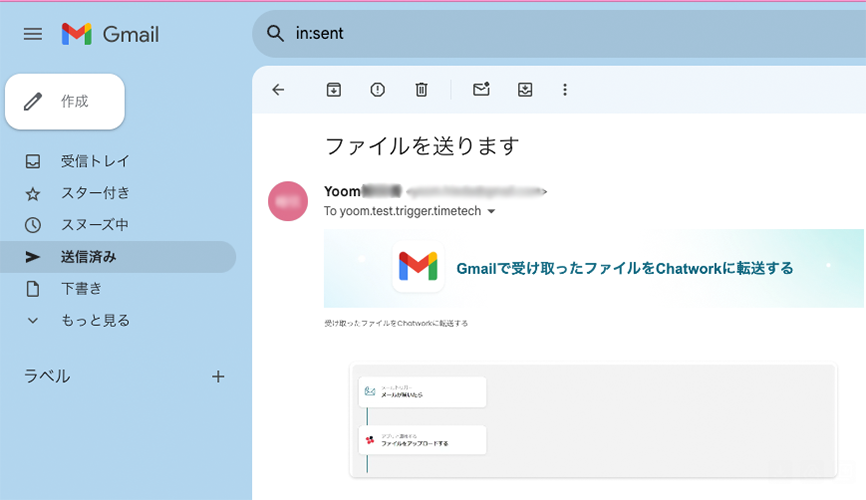Click the Gmail logo

coord(110,34)
